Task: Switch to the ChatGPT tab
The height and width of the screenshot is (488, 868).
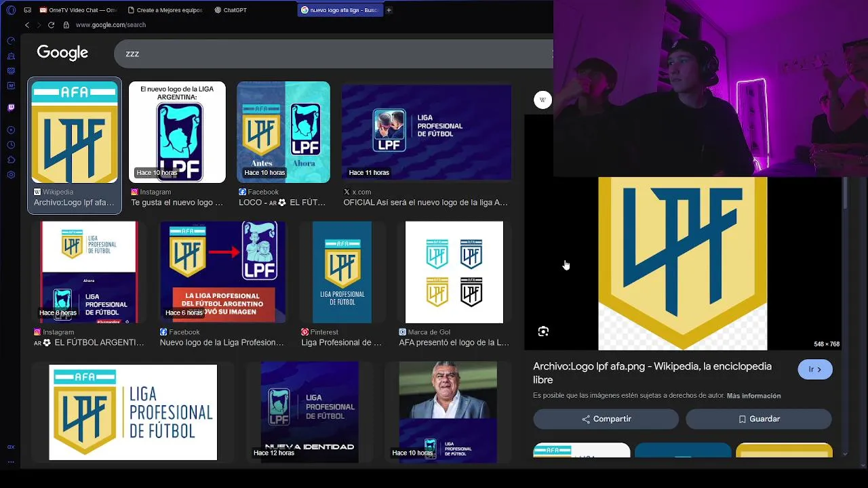Action: point(231,10)
